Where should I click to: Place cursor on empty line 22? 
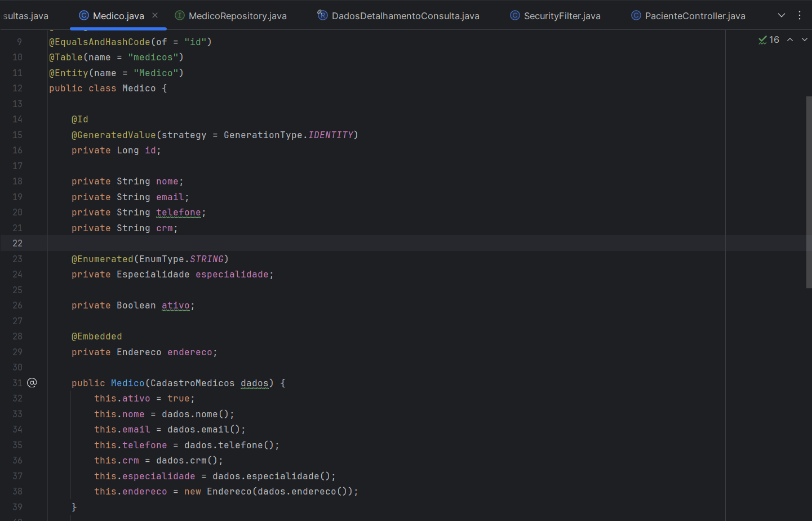(x=386, y=243)
